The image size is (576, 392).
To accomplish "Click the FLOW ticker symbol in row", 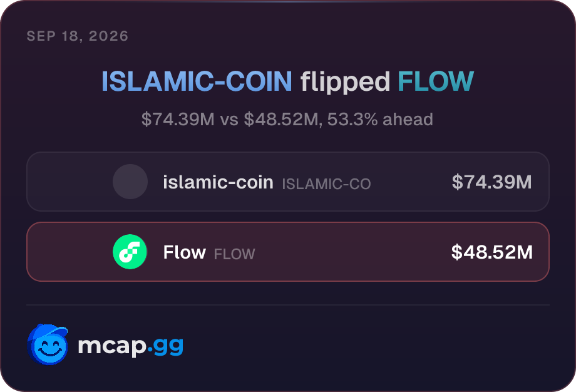I will 234,254.
